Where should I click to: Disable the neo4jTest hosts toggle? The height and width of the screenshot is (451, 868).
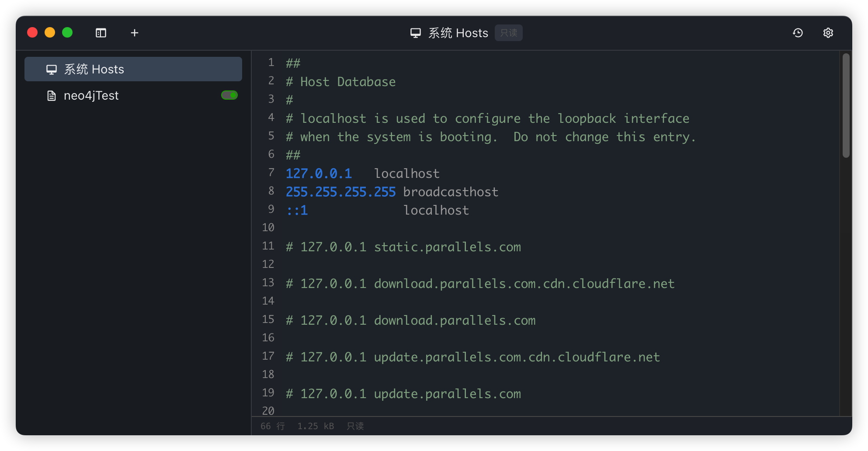(229, 95)
